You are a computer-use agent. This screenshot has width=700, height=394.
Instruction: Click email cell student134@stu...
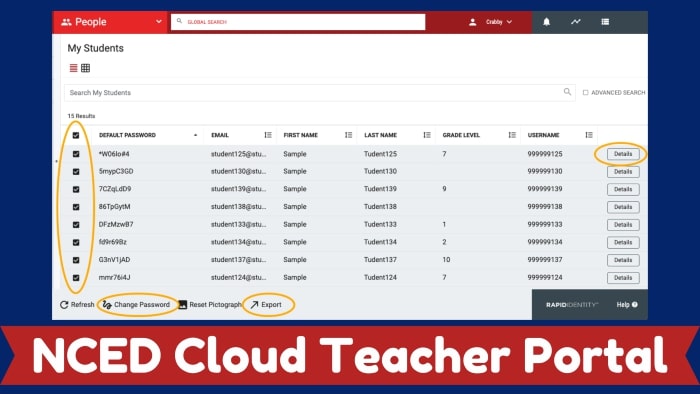238,242
